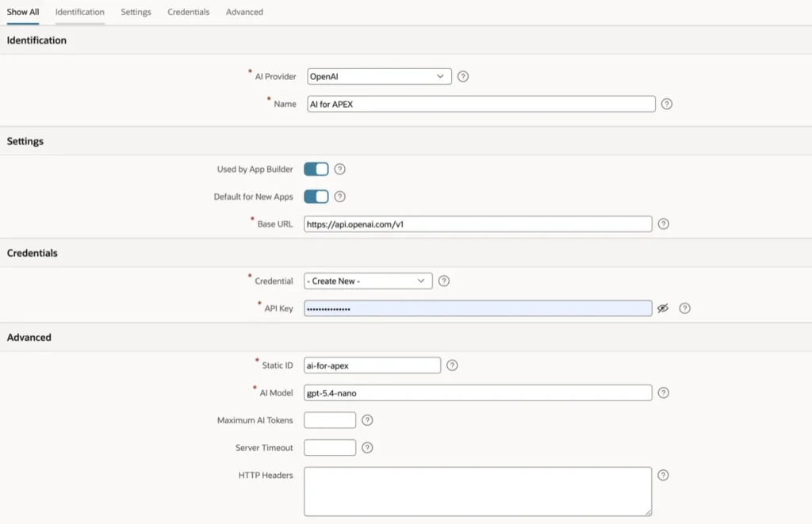The height and width of the screenshot is (524, 812).
Task: Open help icon for API Key
Action: click(684, 308)
